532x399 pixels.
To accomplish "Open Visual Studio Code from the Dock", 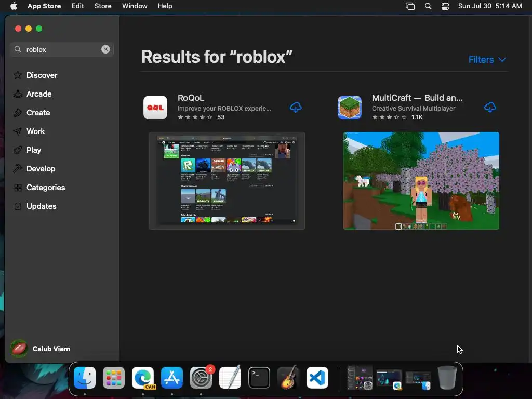I will click(x=317, y=378).
